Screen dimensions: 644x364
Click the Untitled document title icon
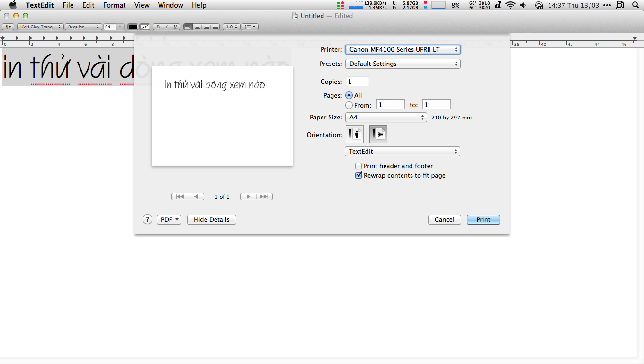[x=296, y=16]
